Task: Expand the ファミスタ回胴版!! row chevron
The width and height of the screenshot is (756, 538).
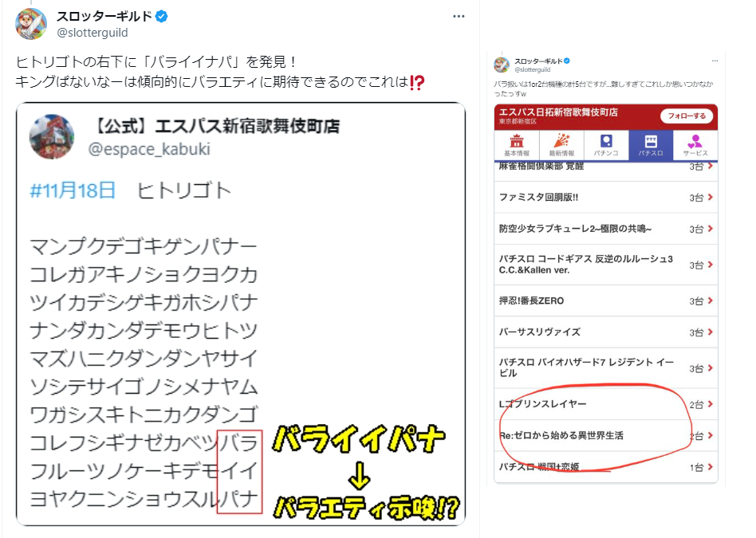Action: click(x=711, y=197)
